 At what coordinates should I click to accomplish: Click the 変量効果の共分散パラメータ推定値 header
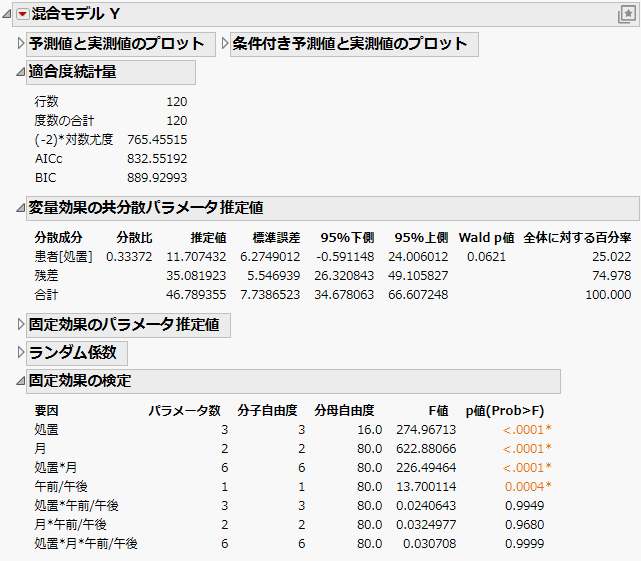(333, 208)
